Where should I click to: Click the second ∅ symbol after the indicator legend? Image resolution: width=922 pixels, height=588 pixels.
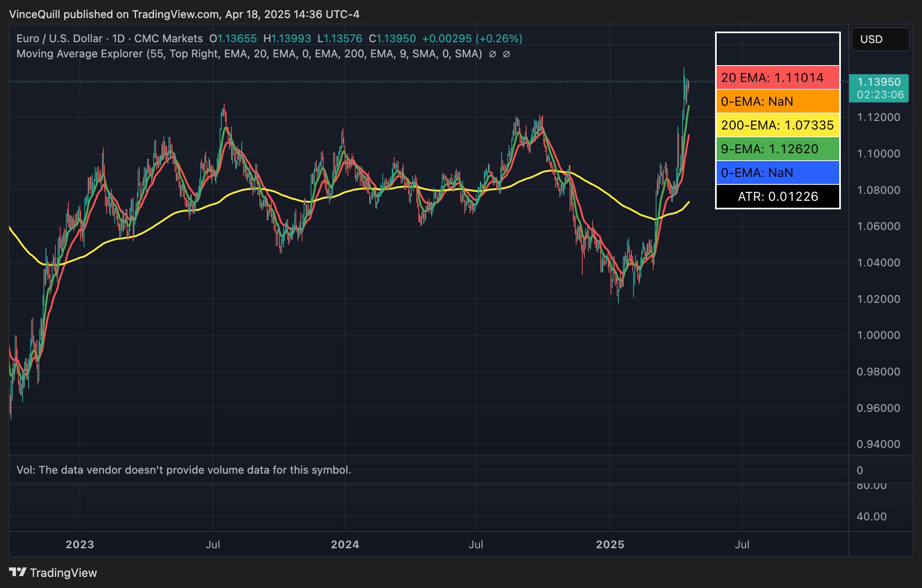506,54
